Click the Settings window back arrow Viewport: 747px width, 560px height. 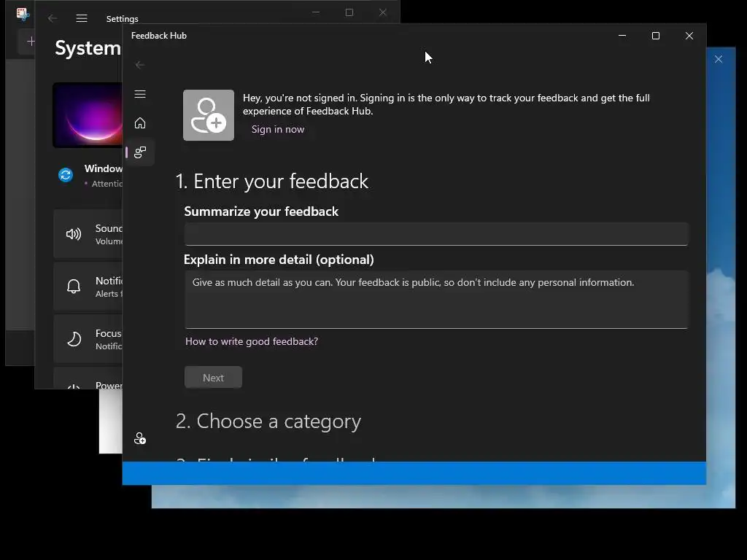tap(53, 18)
